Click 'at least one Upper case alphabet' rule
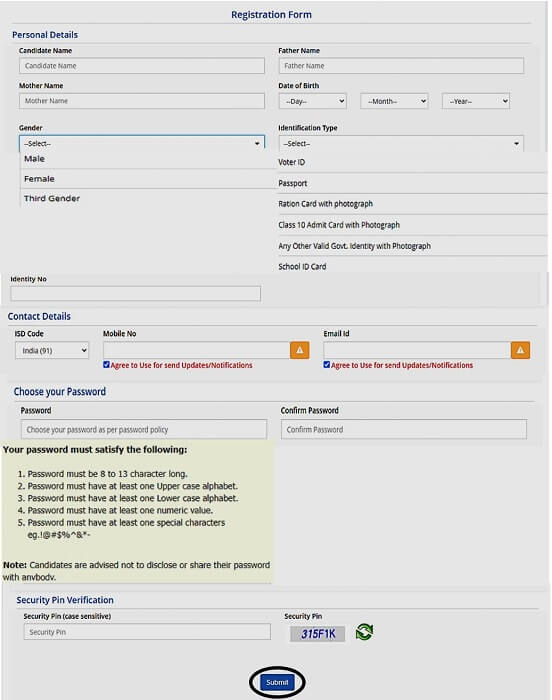The height and width of the screenshot is (700, 552). point(133,486)
